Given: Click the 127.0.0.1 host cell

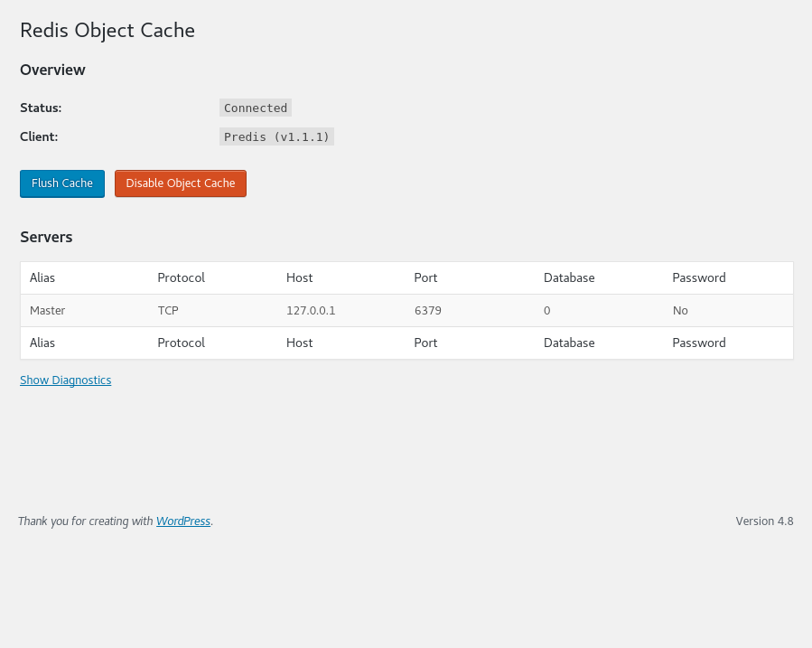Looking at the screenshot, I should click(x=311, y=310).
